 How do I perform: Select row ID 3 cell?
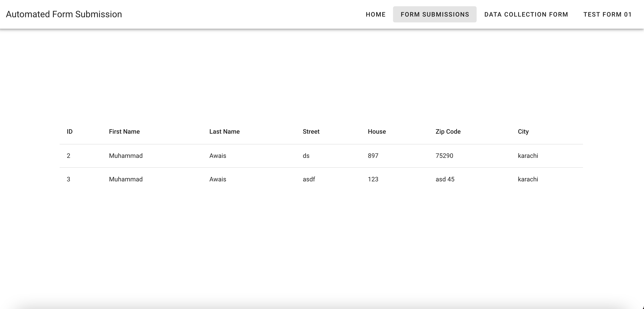pyautogui.click(x=69, y=179)
